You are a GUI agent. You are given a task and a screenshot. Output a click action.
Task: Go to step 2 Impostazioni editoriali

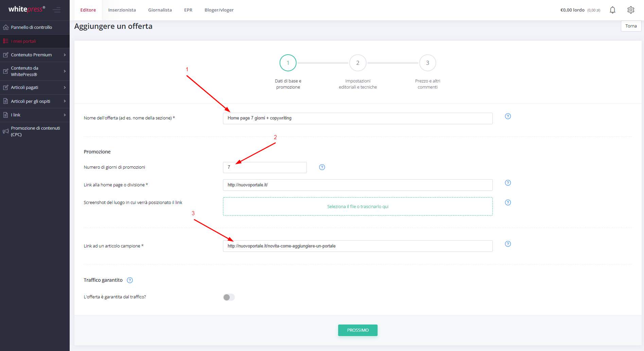click(x=358, y=63)
